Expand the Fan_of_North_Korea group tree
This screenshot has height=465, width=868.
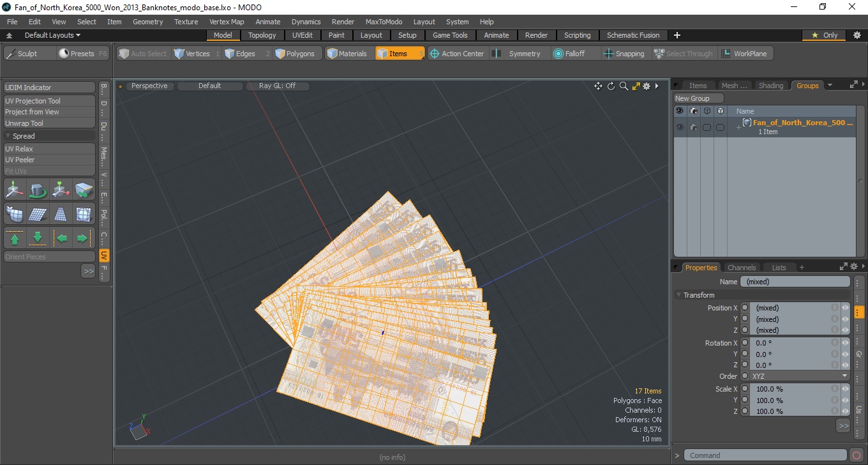pos(738,128)
